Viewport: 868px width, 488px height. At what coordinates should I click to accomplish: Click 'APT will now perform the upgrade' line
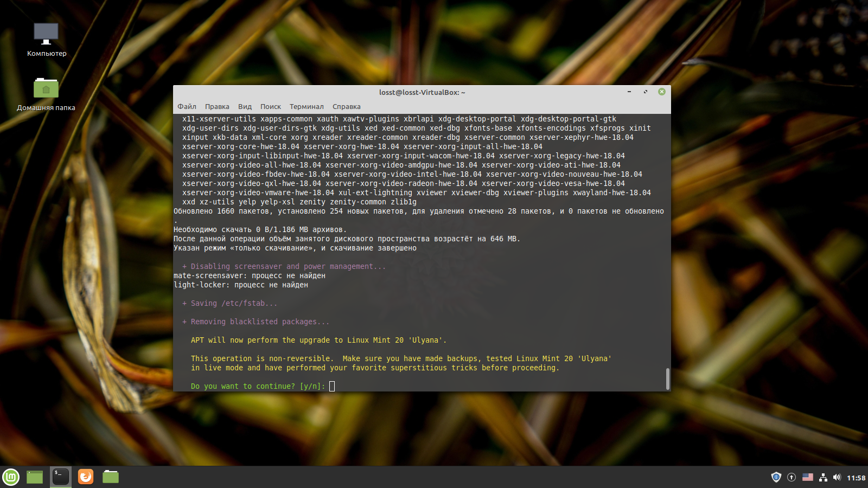pyautogui.click(x=319, y=340)
